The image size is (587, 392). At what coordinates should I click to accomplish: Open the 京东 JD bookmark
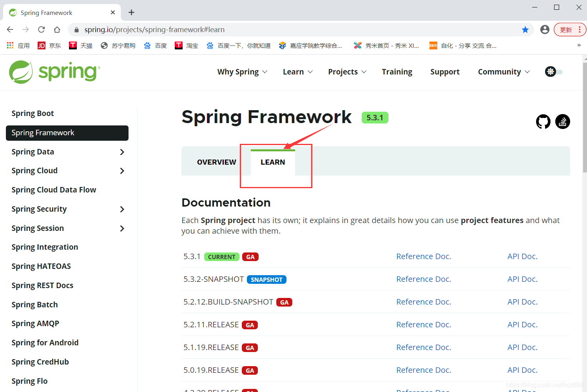tap(49, 45)
